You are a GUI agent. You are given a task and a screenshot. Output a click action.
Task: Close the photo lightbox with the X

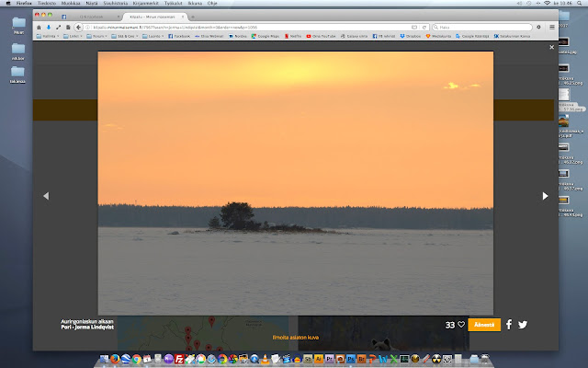point(551,47)
